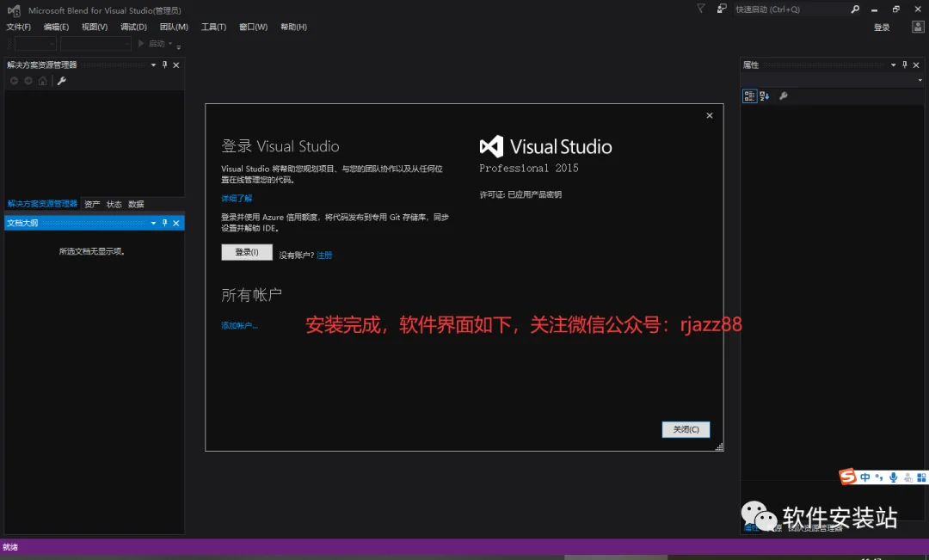Click the 快速启动 (Ctrl+Q) search box
The image size is (929, 560).
click(791, 9)
